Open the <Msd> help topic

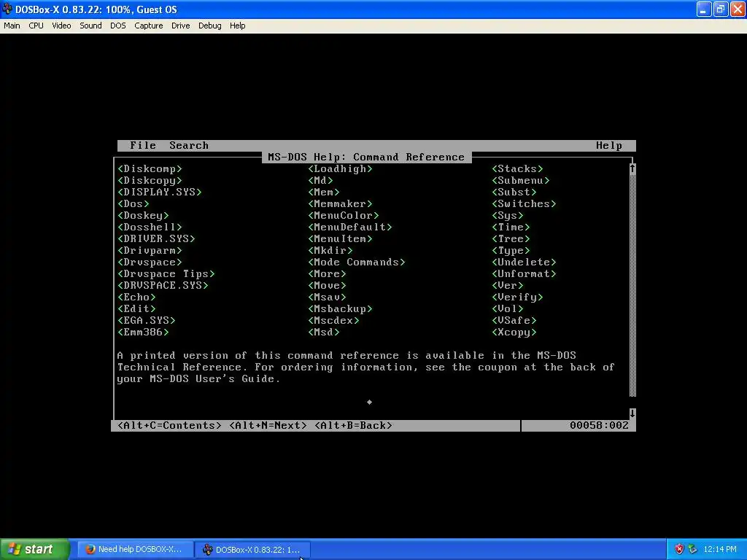pyautogui.click(x=324, y=332)
